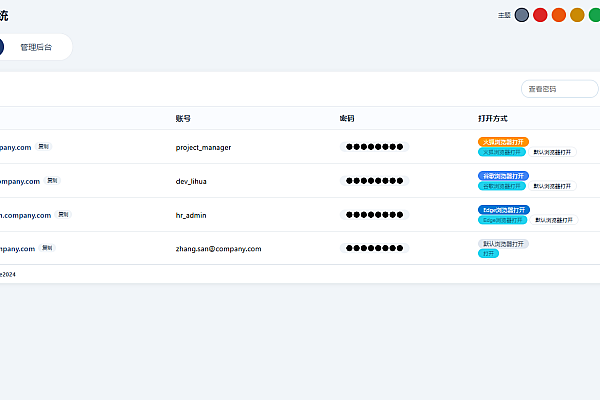Screen dimensions: 600x400
Task: Copy the site address for hr_admin
Action: pyautogui.click(x=63, y=215)
